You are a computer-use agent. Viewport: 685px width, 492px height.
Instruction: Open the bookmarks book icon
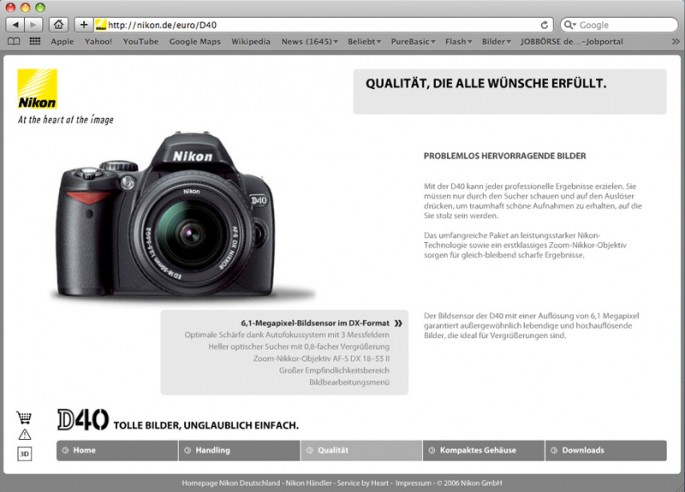pos(14,42)
